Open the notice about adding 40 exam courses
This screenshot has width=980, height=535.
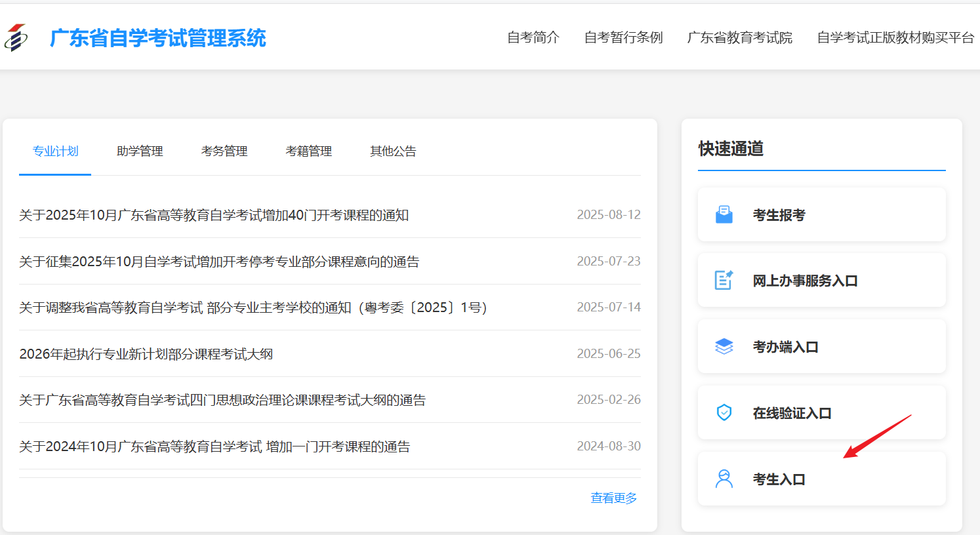[x=214, y=215]
